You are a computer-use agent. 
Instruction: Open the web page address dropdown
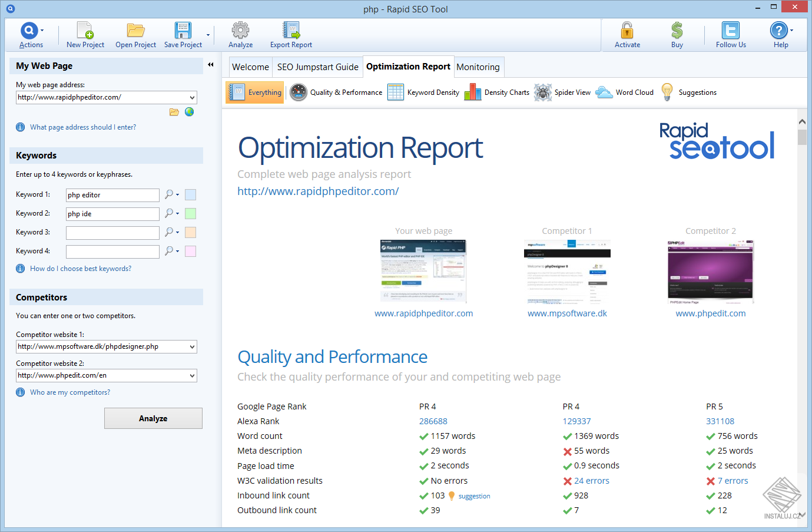pos(192,97)
